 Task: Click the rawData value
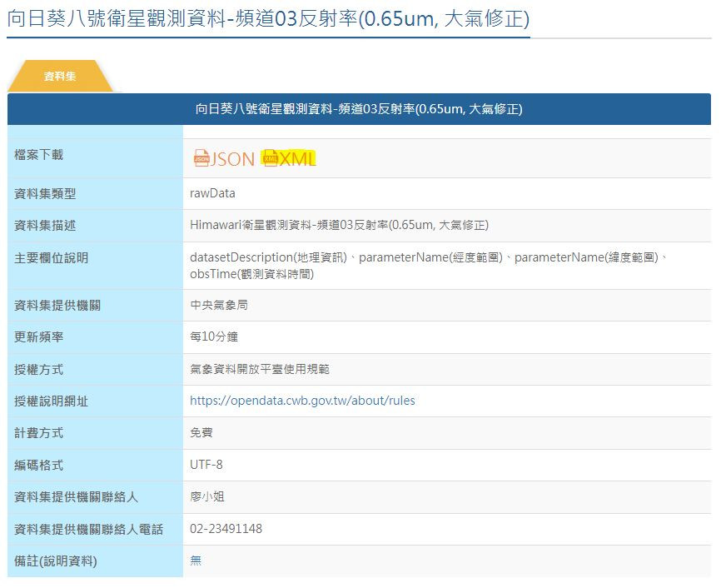(x=212, y=193)
